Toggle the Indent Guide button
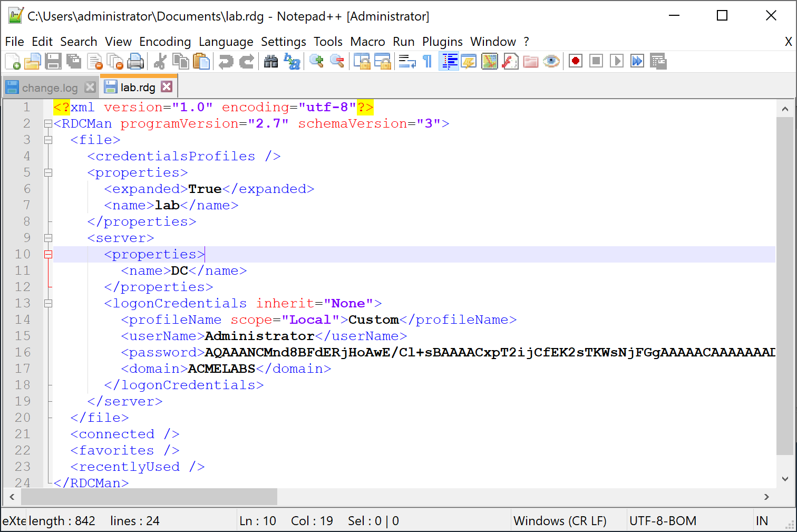Screen dimensions: 797x532 [449, 62]
